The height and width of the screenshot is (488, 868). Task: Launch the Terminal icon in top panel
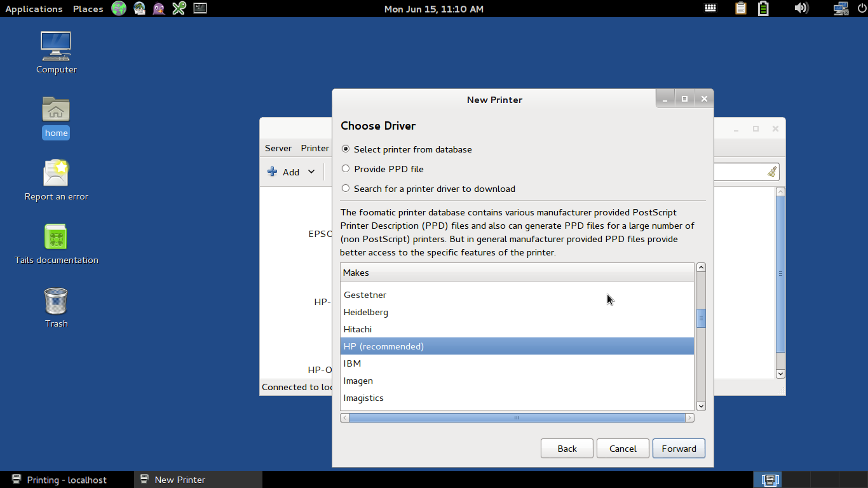point(200,8)
